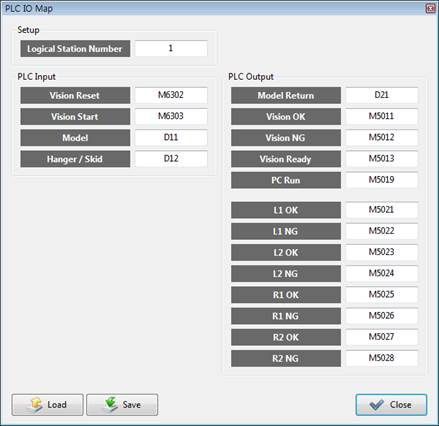
Task: Click the red X in title bar
Action: [431, 8]
